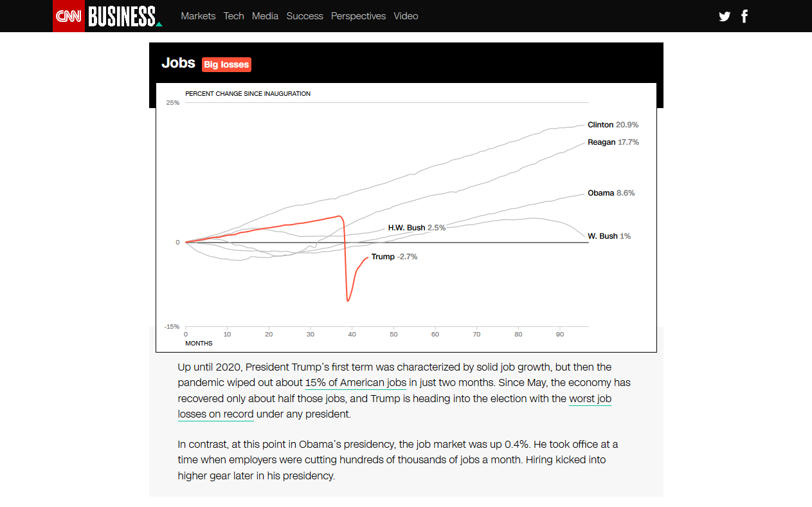
Task: Open the 'worst job losses on record' link
Action: tap(395, 407)
